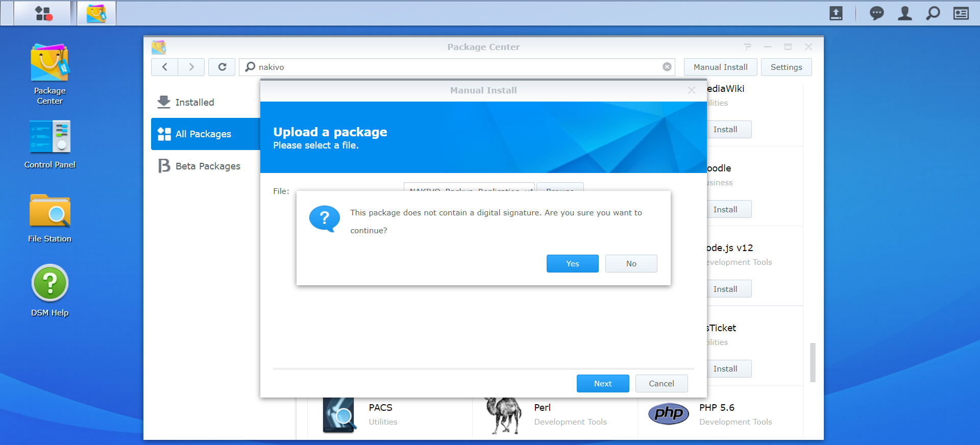Click the refresh button in Package Center
This screenshot has width=980, height=445.
[x=222, y=67]
